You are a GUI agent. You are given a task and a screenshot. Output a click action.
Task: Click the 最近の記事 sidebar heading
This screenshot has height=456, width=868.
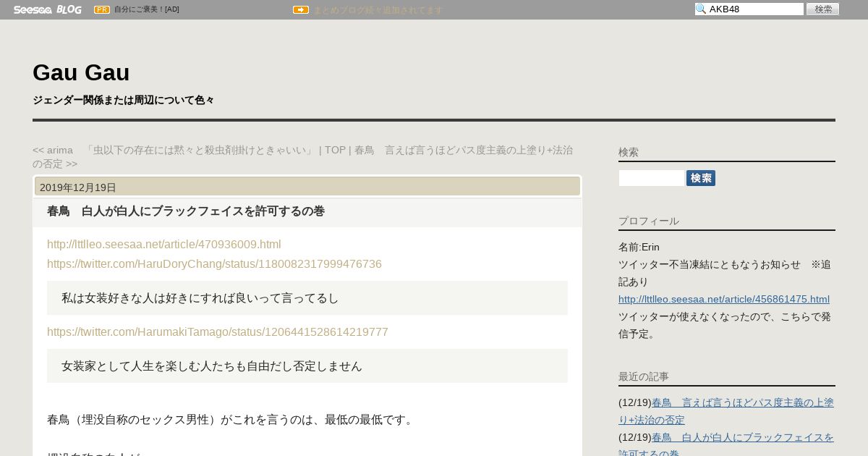pos(644,376)
